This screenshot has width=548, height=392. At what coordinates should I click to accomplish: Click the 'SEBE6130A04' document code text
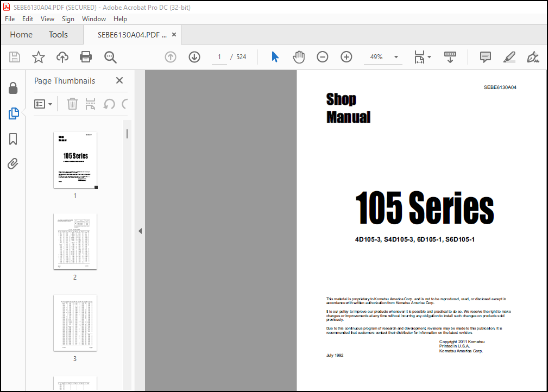coord(500,87)
